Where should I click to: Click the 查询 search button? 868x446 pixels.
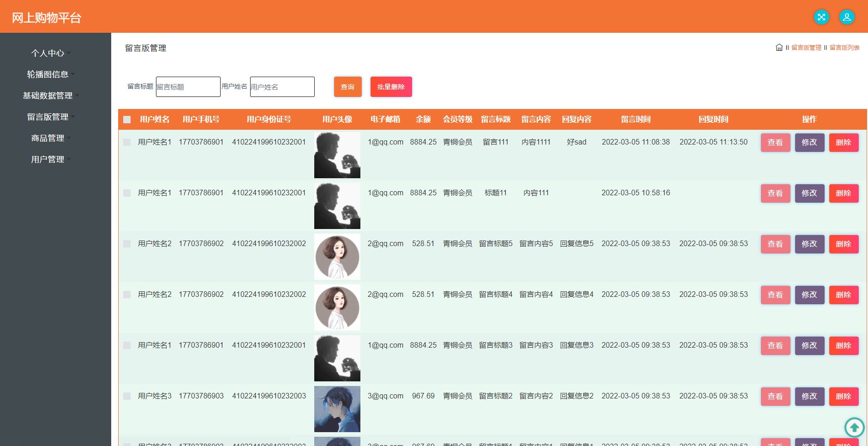coord(347,87)
